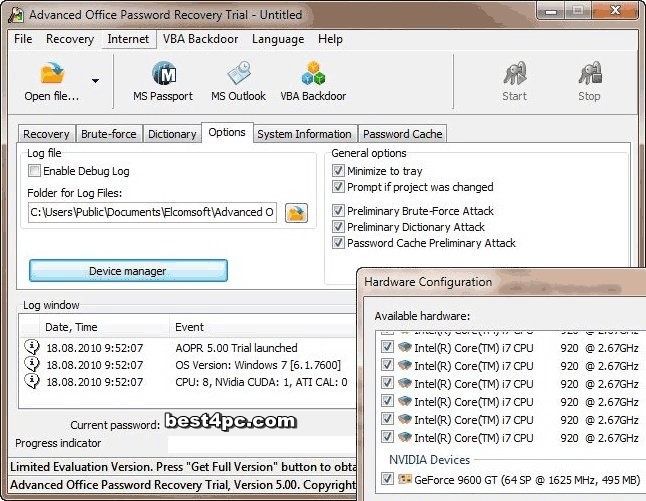Launch the MS Passport tool
This screenshot has width=646, height=501.
pyautogui.click(x=163, y=81)
